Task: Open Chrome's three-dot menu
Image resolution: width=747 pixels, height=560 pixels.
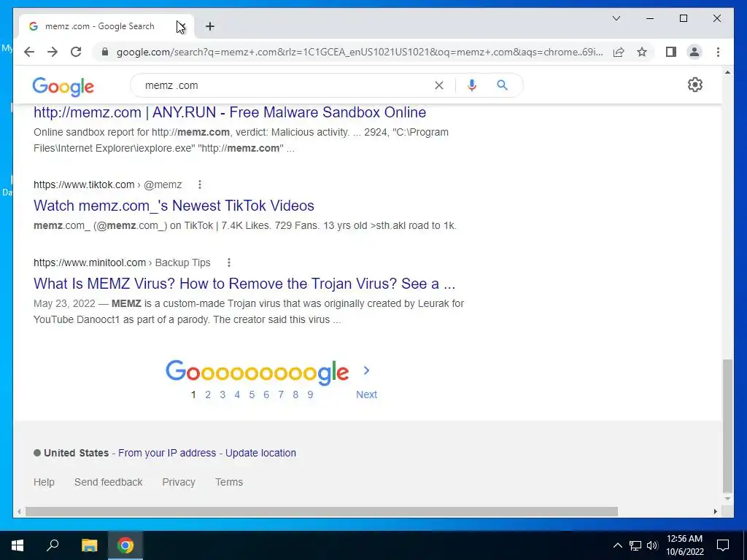Action: (x=718, y=52)
